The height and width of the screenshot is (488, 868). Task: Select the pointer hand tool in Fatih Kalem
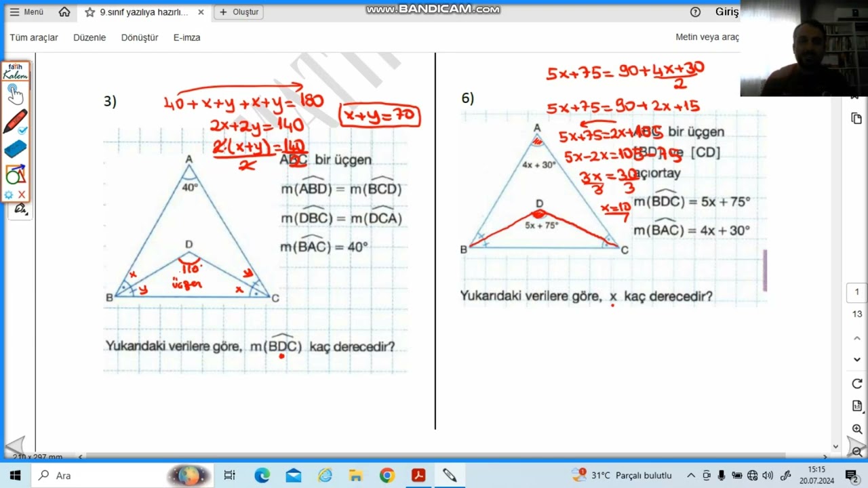(x=15, y=94)
